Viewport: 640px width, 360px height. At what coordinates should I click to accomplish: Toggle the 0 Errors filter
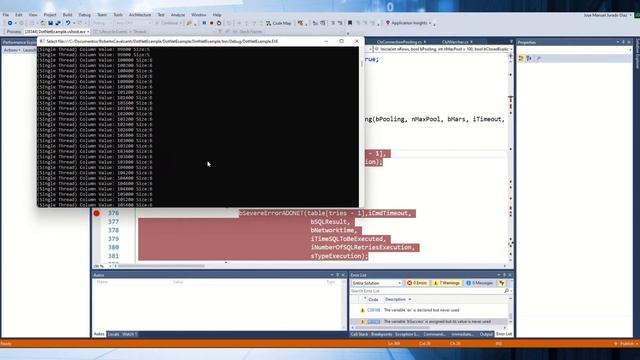[417, 283]
